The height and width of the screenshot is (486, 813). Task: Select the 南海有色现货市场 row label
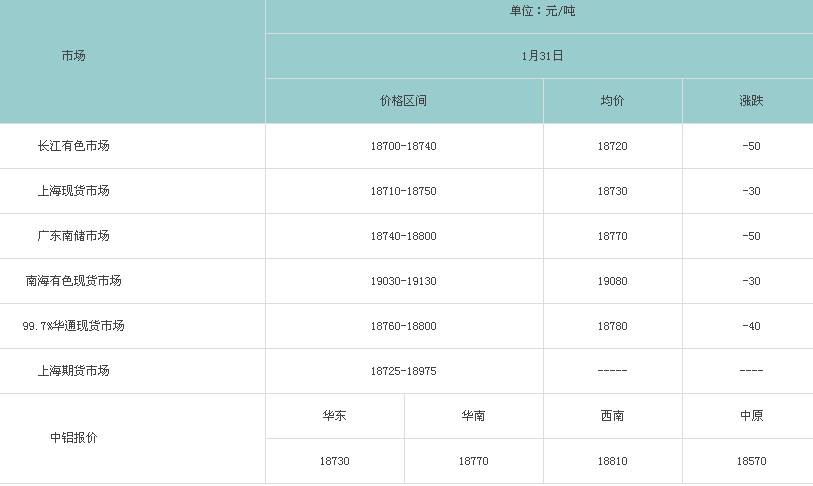(x=74, y=281)
